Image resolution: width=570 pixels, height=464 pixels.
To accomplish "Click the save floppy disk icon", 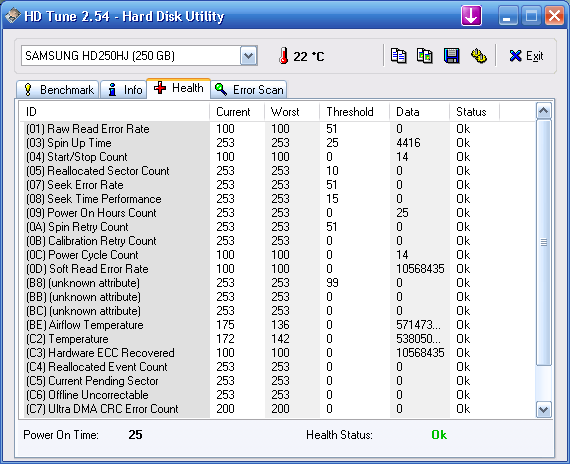I will pos(451,56).
